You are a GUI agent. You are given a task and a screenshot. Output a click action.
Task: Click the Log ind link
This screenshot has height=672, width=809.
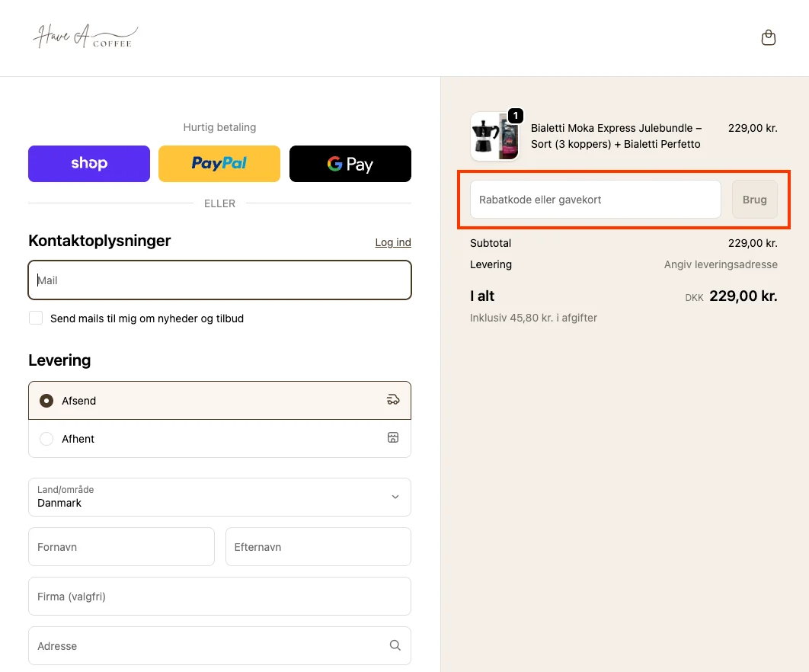click(x=393, y=242)
